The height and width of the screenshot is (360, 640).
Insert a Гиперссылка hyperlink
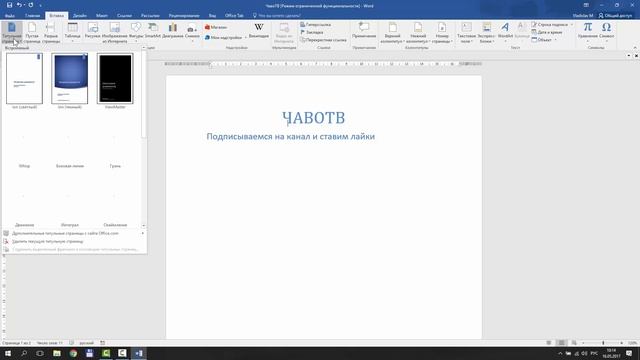point(316,24)
